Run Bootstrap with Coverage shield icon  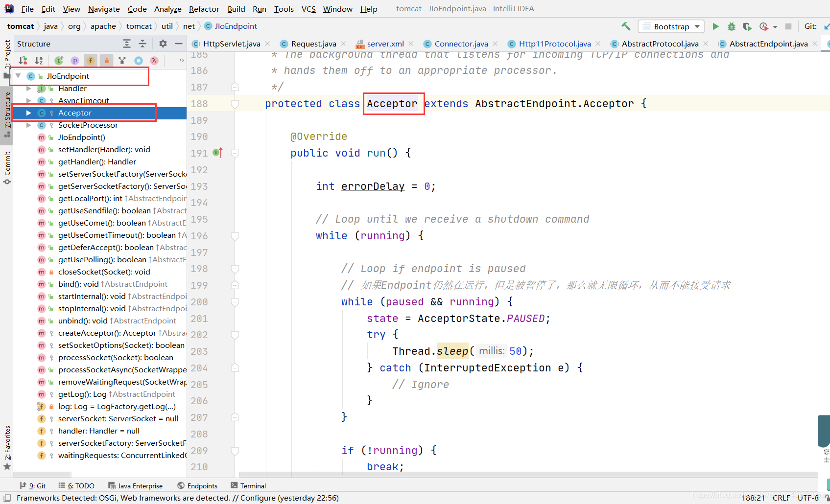pyautogui.click(x=747, y=26)
